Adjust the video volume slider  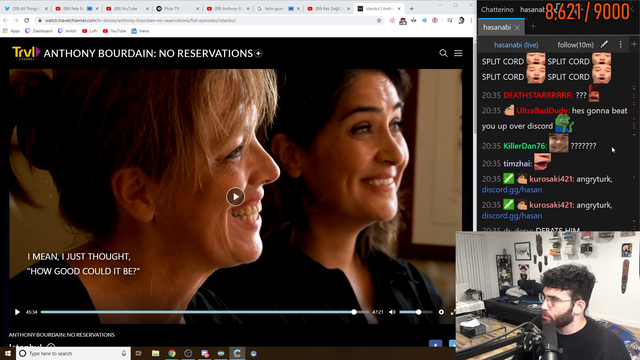click(416, 312)
